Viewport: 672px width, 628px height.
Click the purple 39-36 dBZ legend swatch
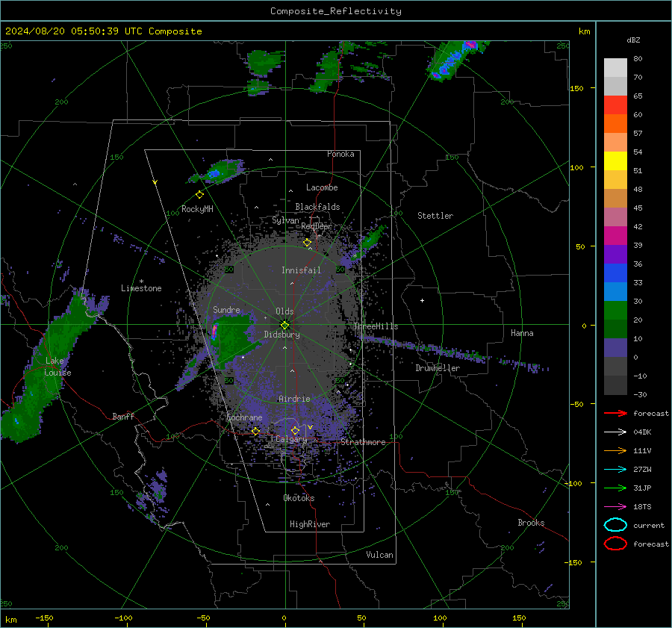pos(615,254)
